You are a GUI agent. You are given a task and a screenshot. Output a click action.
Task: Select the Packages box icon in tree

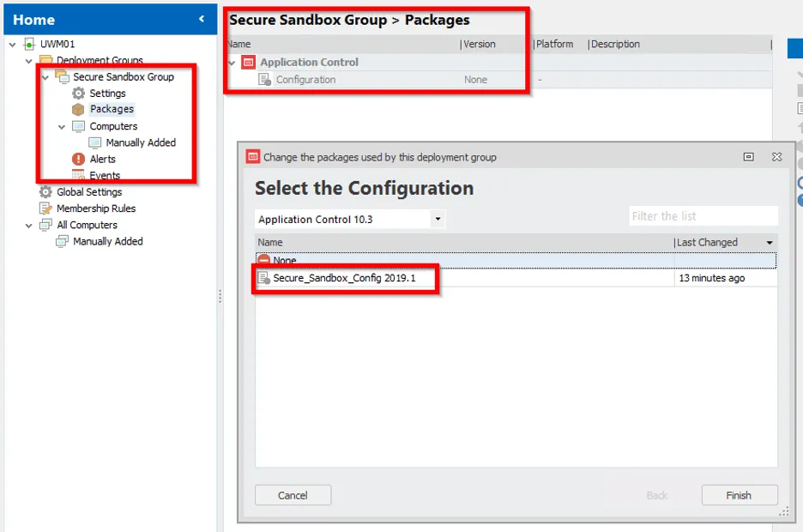click(x=78, y=110)
